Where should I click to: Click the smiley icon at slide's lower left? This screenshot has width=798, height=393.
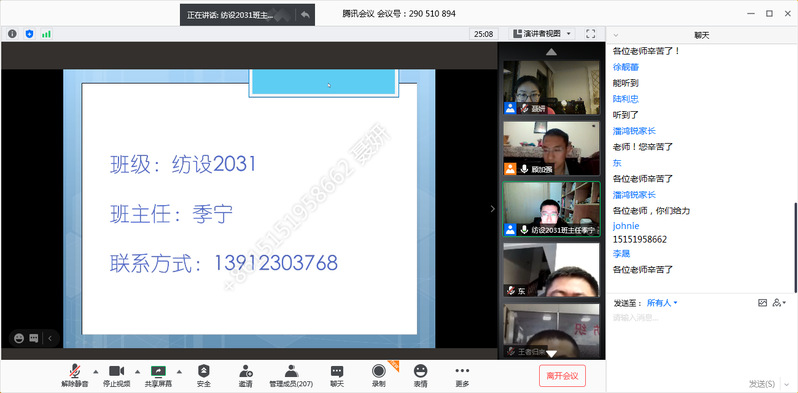pyautogui.click(x=19, y=338)
